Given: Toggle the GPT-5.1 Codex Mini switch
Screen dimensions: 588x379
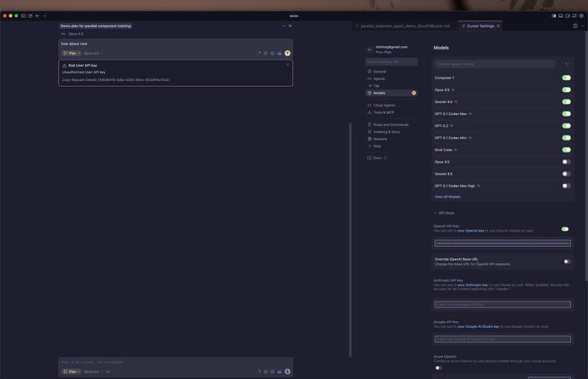Looking at the screenshot, I should click(x=566, y=138).
